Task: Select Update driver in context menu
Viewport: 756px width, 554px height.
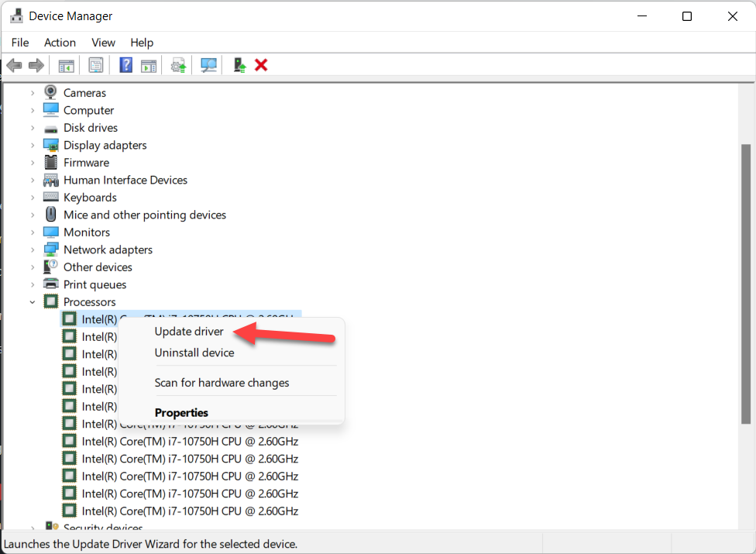Action: tap(189, 332)
